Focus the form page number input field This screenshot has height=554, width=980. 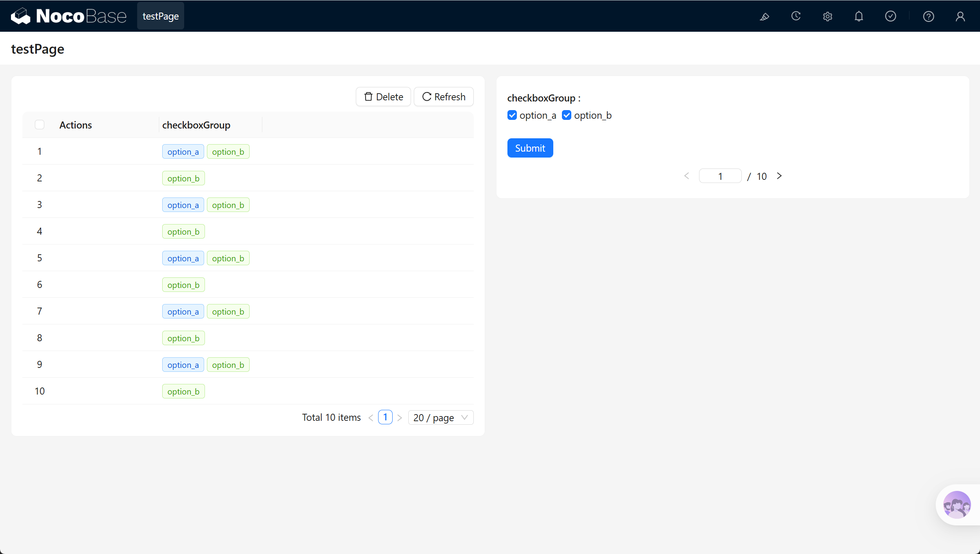tap(720, 176)
